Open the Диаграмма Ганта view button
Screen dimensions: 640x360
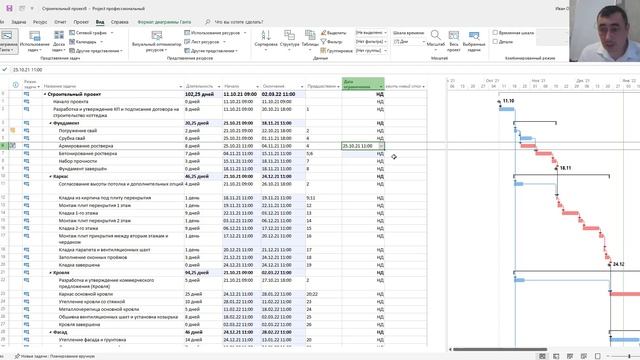(8, 41)
